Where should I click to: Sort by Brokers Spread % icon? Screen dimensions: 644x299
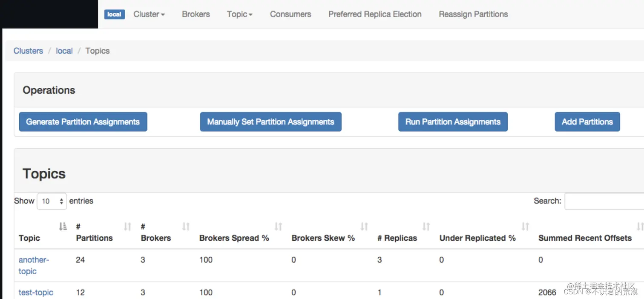(278, 227)
